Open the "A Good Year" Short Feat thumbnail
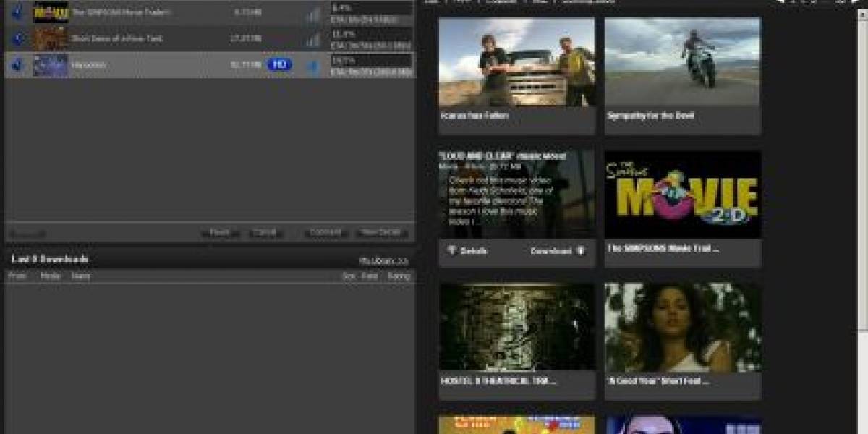The height and width of the screenshot is (434, 868). 683,327
